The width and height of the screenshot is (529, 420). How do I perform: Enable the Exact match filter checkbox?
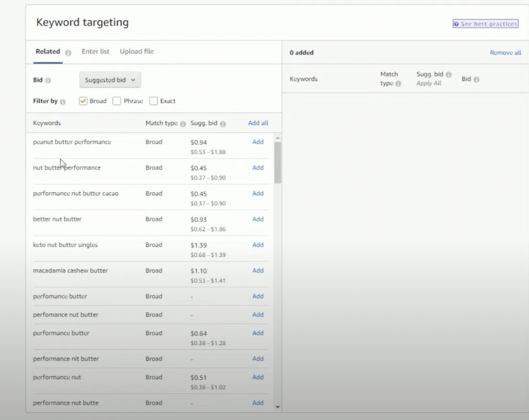(153, 101)
